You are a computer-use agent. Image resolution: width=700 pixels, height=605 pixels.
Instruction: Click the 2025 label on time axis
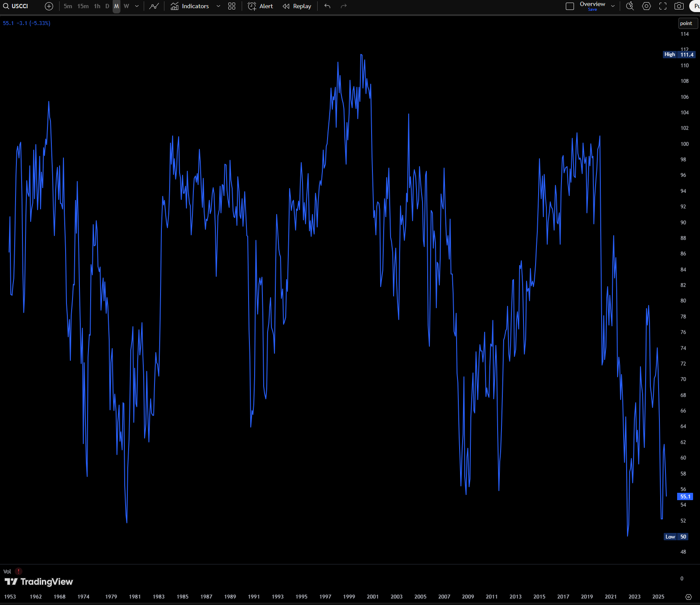click(x=658, y=597)
